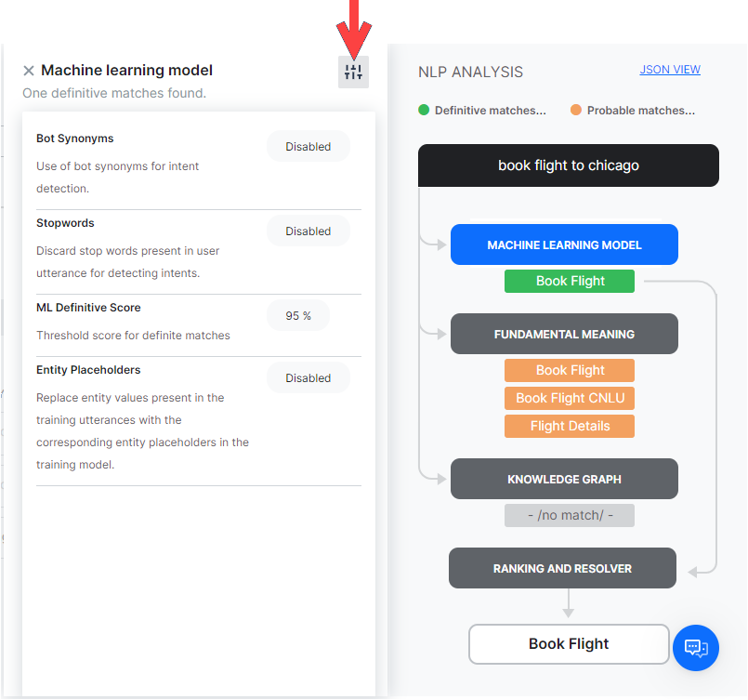
Task: Click the Definitive matches green legend dot
Action: point(424,110)
